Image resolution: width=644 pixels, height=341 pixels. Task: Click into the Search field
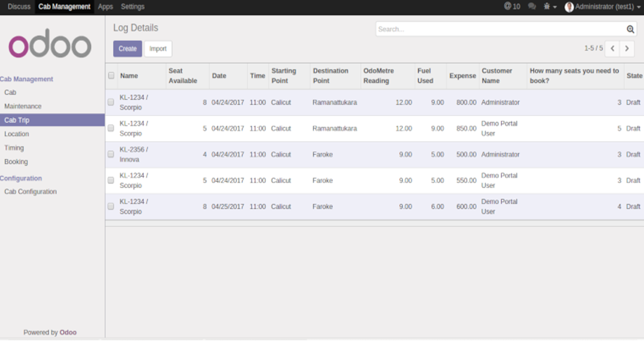(x=501, y=29)
